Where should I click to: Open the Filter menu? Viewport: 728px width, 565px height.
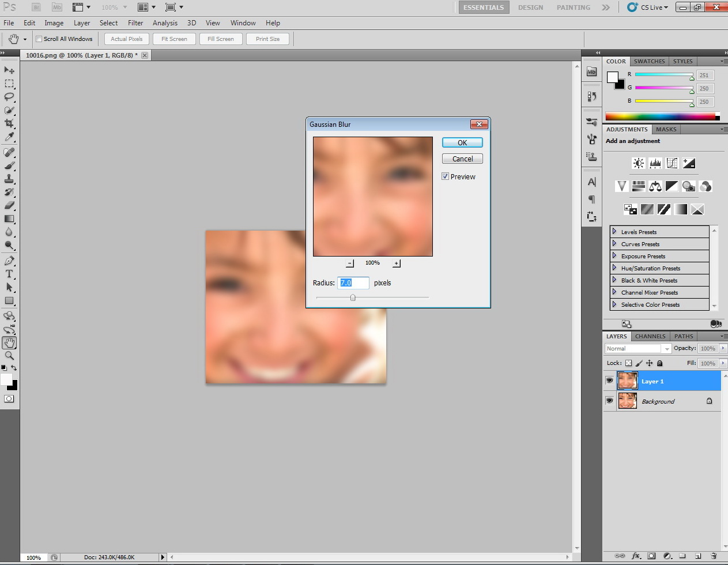coord(135,23)
